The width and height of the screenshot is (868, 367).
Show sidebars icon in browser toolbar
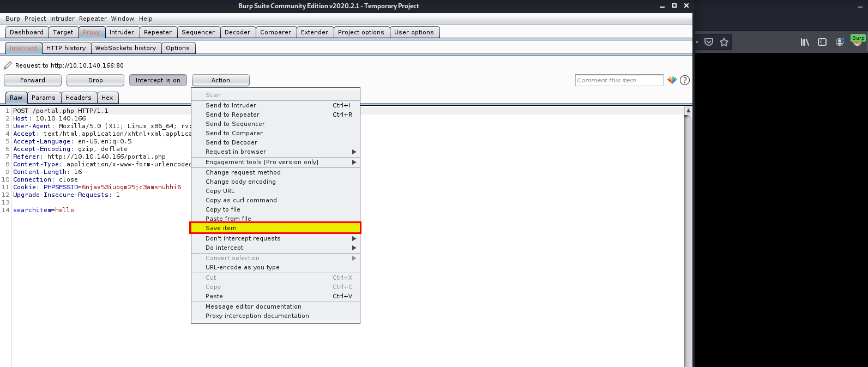pyautogui.click(x=822, y=42)
